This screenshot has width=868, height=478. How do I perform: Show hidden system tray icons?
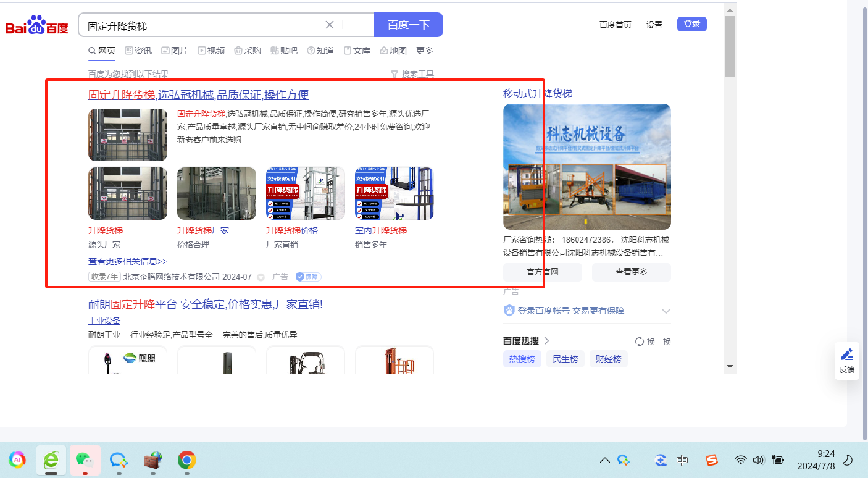pyautogui.click(x=605, y=460)
